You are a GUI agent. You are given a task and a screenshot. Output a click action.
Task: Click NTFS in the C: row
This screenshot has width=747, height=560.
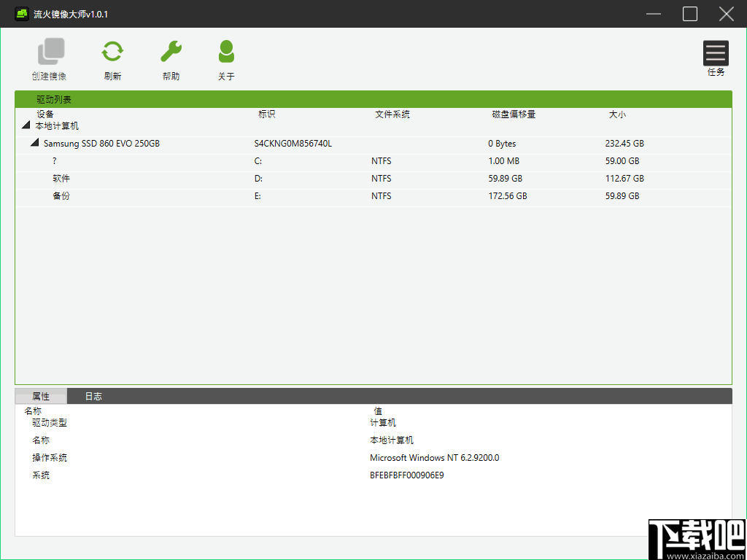[x=381, y=161]
